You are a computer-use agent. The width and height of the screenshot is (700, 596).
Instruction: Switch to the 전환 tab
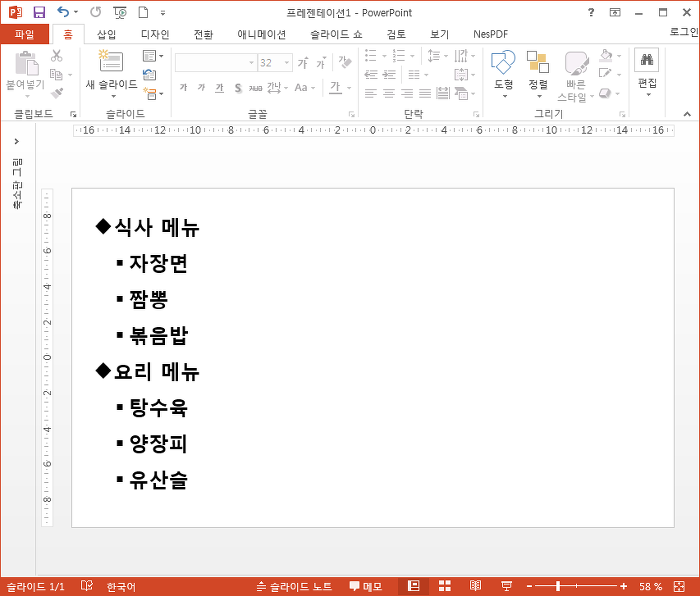click(203, 34)
